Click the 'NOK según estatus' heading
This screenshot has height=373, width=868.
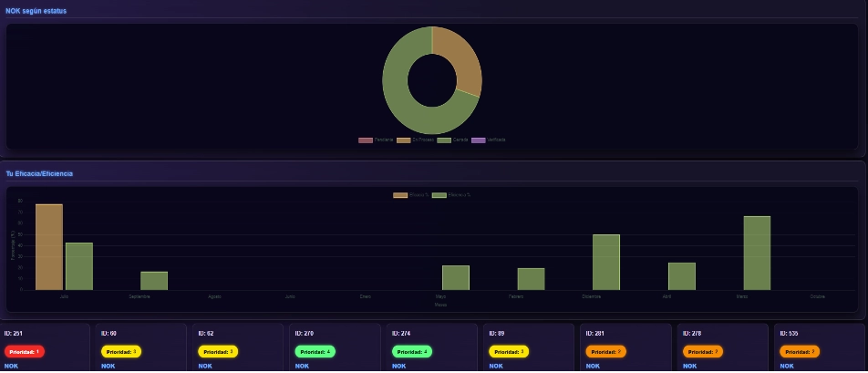coord(36,11)
